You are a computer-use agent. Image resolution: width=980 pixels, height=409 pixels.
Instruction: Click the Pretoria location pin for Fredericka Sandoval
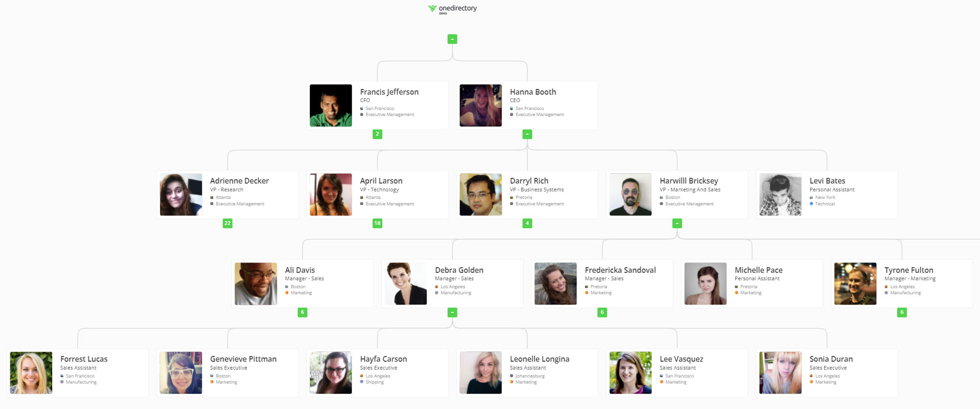click(x=586, y=286)
